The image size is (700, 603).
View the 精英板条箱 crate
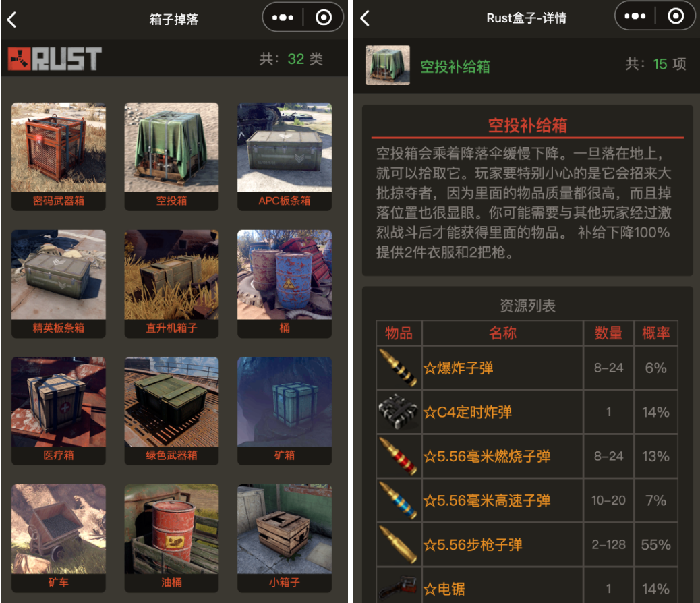tap(59, 284)
